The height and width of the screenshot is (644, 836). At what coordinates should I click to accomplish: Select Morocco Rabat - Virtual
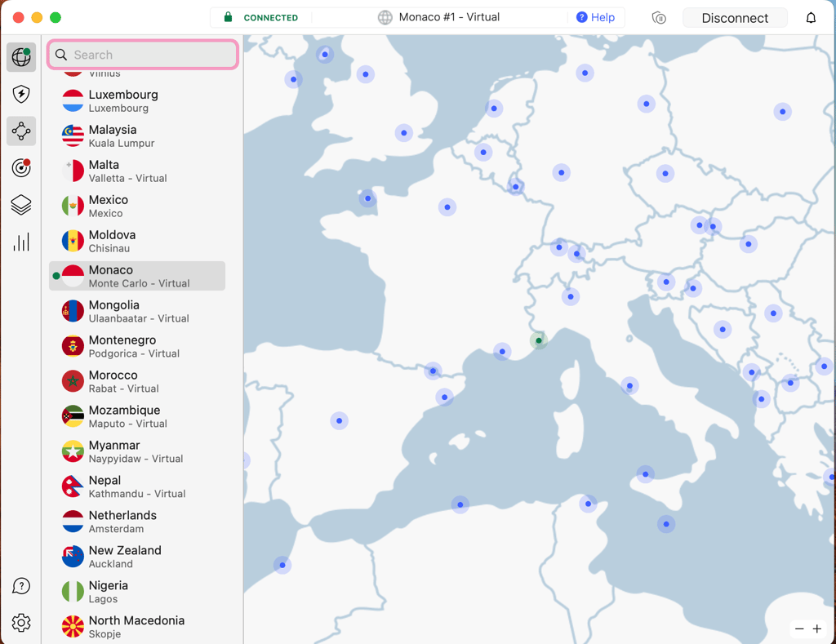(137, 381)
